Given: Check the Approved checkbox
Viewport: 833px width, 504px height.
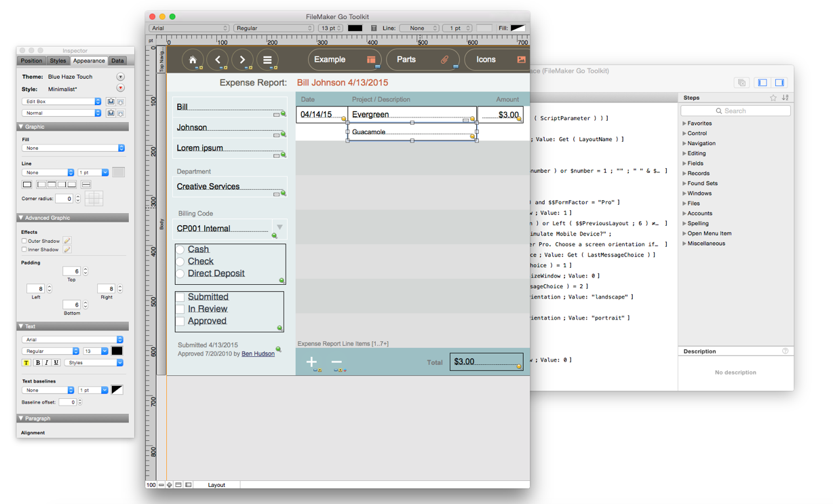Looking at the screenshot, I should [180, 322].
